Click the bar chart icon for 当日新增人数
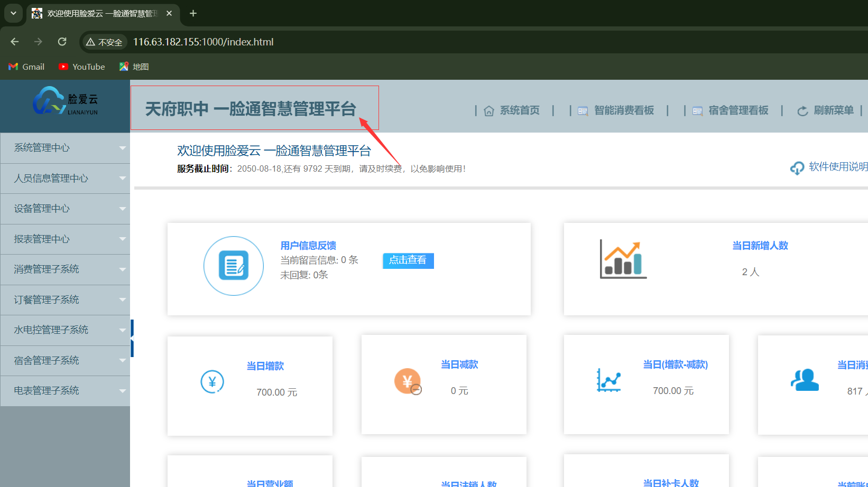The width and height of the screenshot is (868, 487). point(623,259)
